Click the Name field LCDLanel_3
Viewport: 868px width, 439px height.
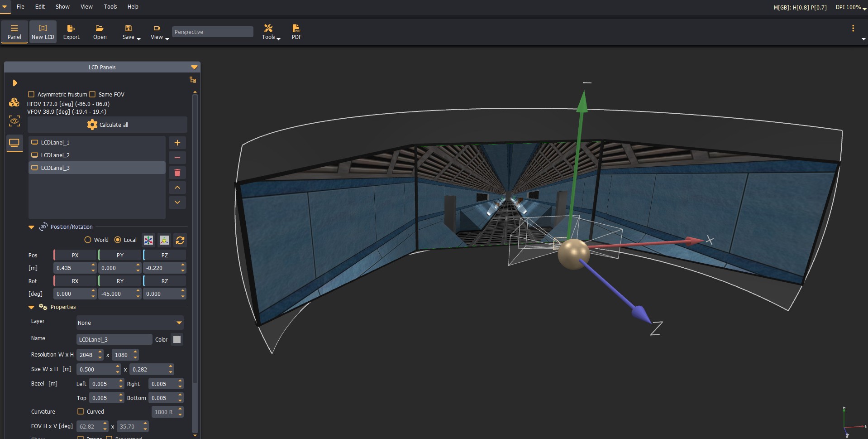point(114,339)
